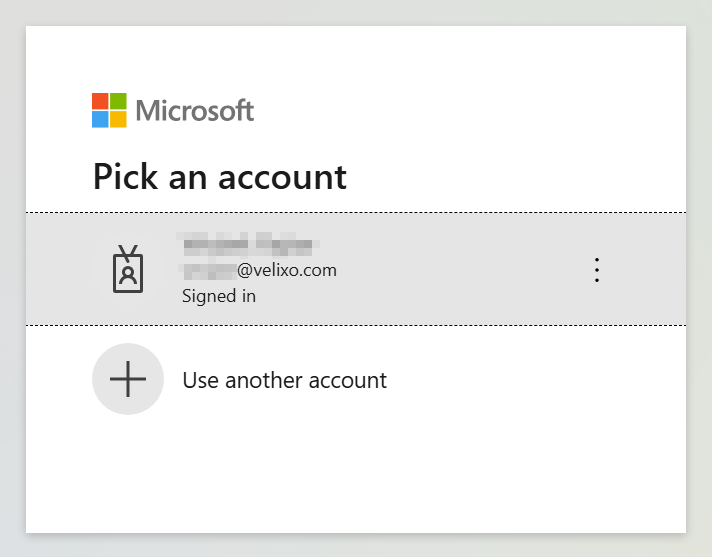This screenshot has width=712, height=557.
Task: Click the blurred account display name
Action: 247,243
